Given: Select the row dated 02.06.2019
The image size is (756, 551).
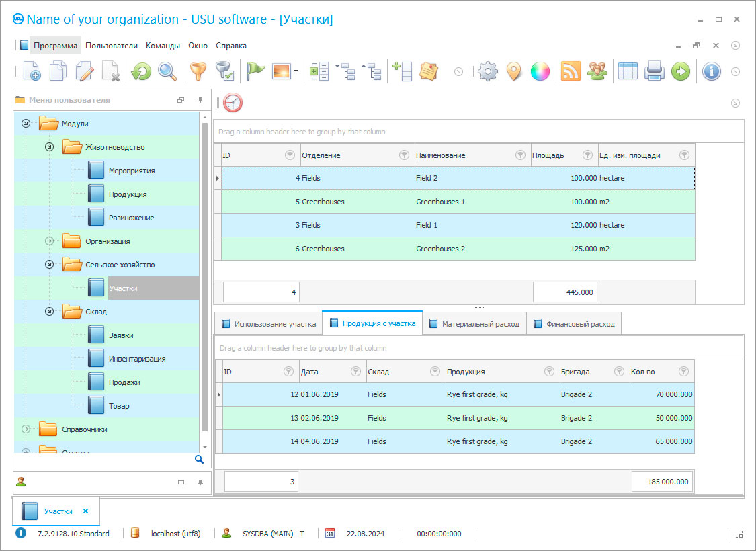Looking at the screenshot, I should tap(458, 418).
